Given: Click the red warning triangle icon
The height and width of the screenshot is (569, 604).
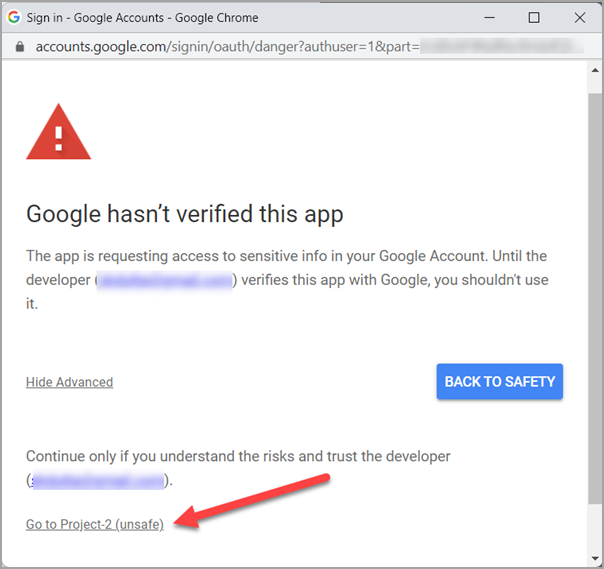Looking at the screenshot, I should tap(59, 132).
